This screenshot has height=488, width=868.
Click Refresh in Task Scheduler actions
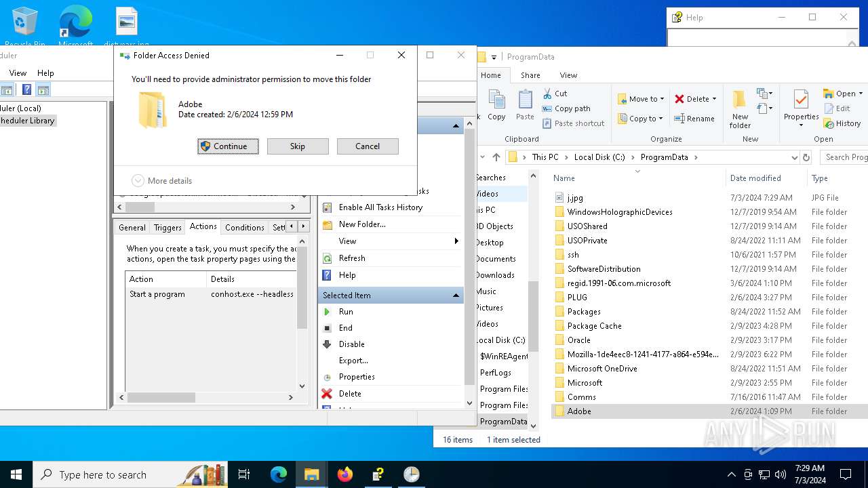[352, 258]
